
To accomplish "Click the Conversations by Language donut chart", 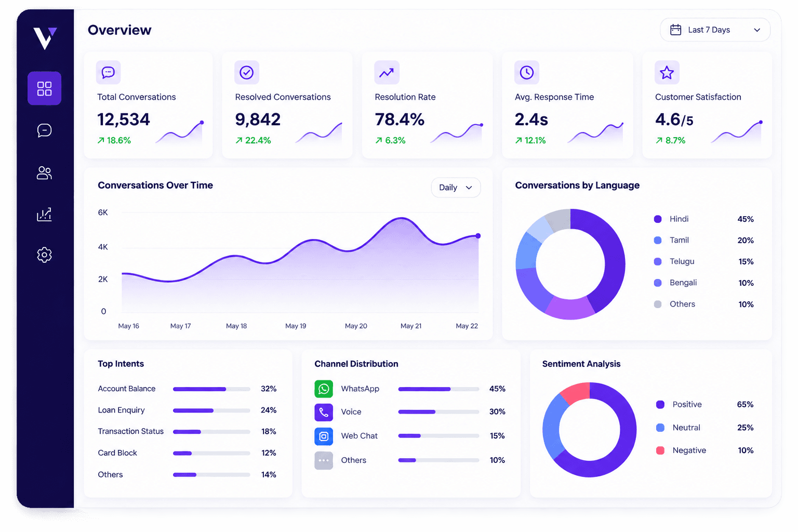I will [x=570, y=264].
